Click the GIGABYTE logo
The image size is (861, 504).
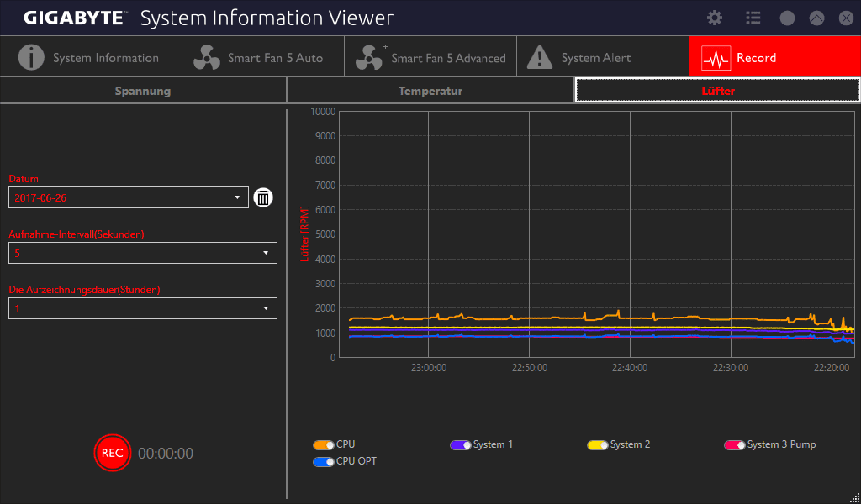pos(76,18)
